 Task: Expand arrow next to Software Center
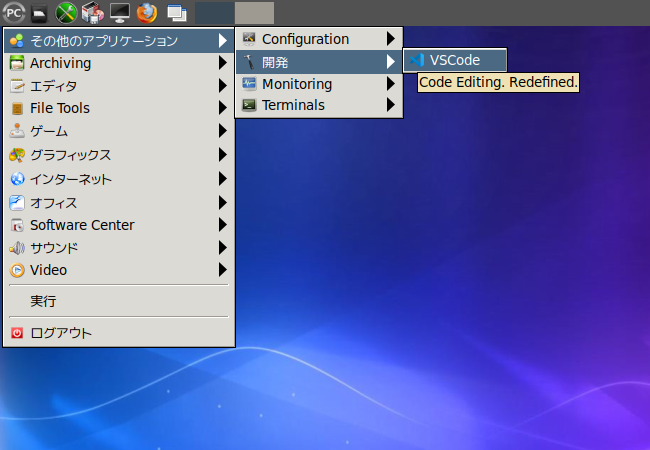[223, 225]
